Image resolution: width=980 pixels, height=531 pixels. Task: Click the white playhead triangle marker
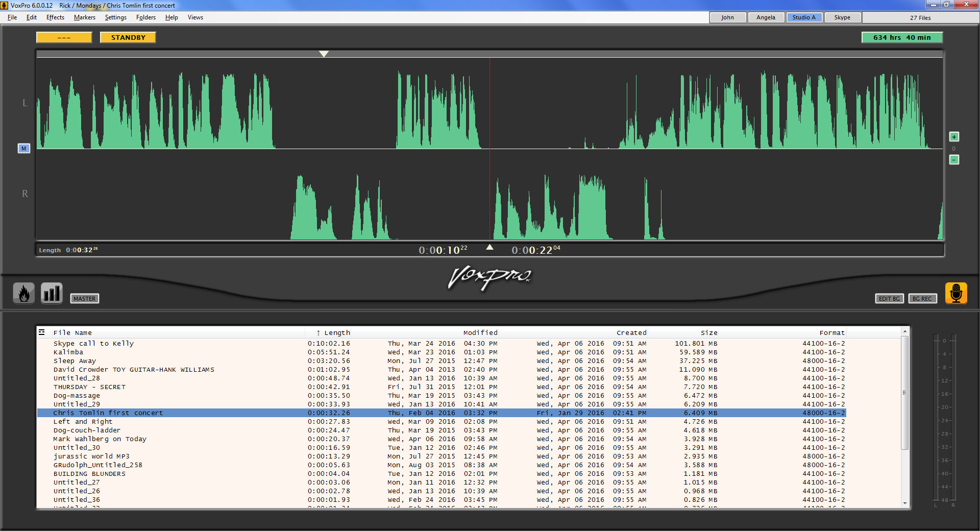pos(324,54)
